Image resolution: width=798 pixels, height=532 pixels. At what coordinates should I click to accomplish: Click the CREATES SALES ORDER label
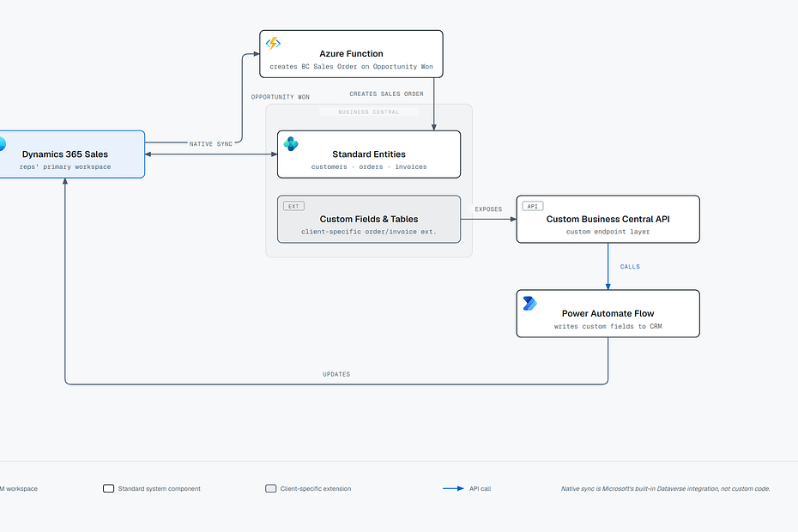pyautogui.click(x=386, y=94)
